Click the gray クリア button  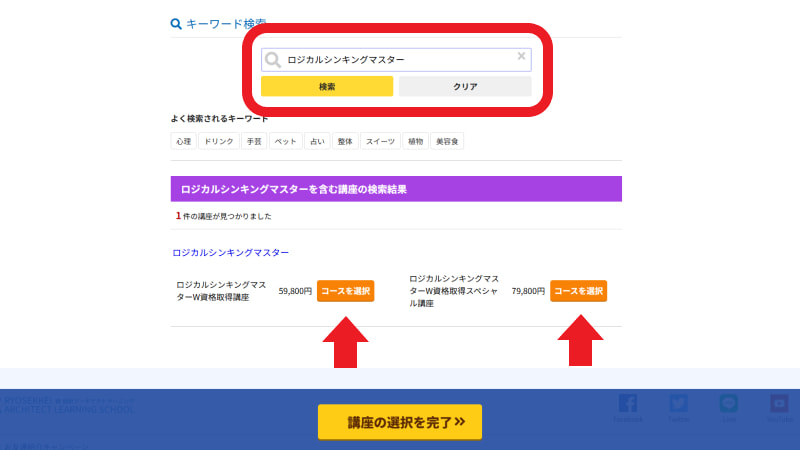coord(465,86)
